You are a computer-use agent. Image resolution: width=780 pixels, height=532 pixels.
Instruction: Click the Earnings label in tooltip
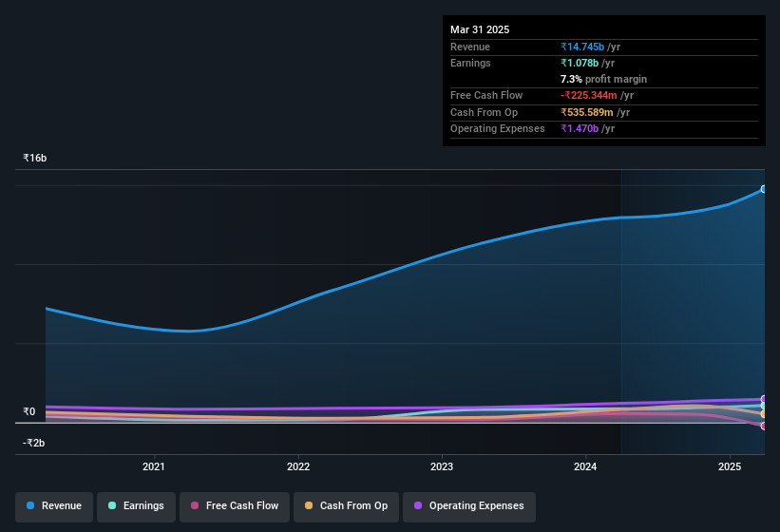coord(470,63)
